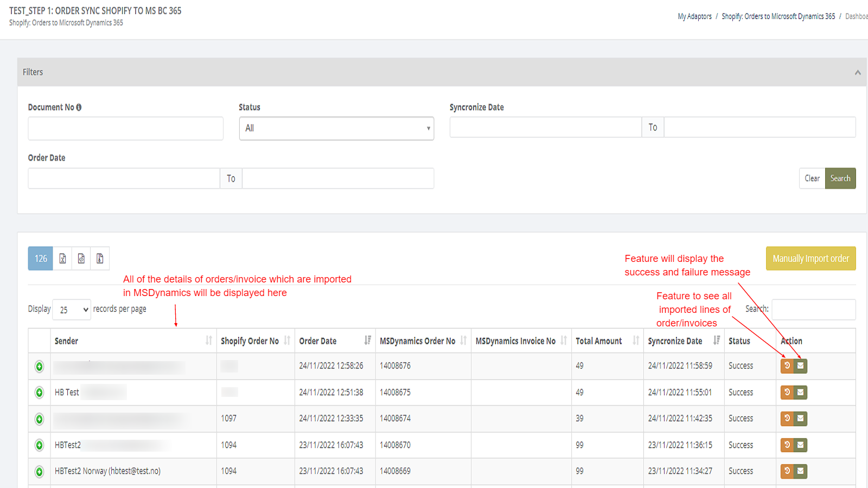Screen dimensions: 868x488
Task: Click history icon for order 14008674
Action: [x=787, y=419]
